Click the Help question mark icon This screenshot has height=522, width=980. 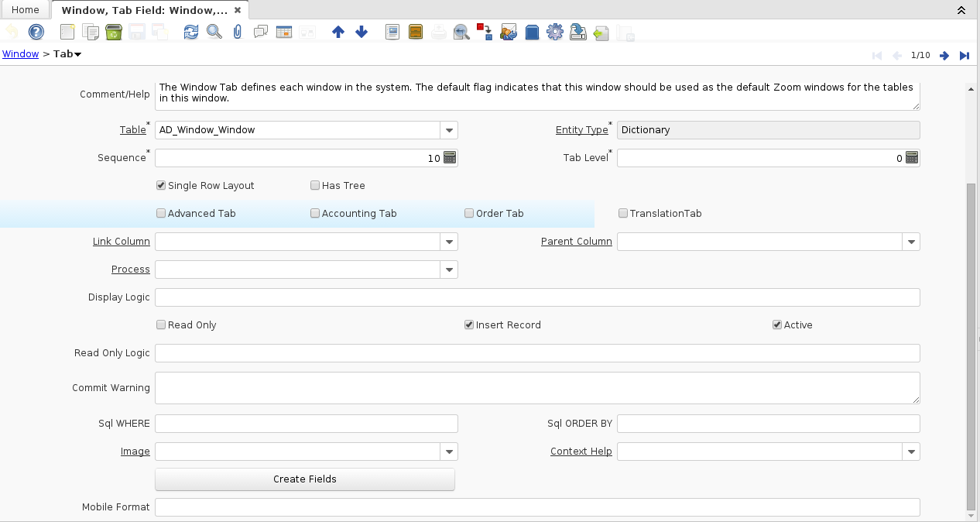(x=36, y=32)
